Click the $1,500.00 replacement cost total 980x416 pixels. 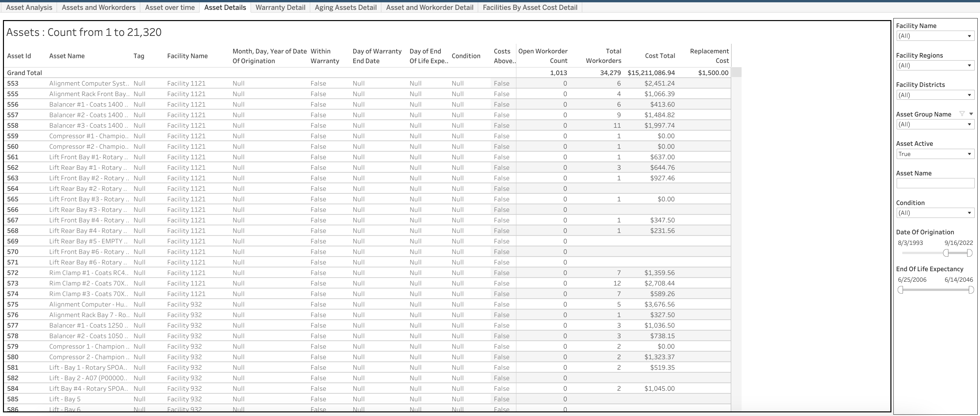pyautogui.click(x=713, y=73)
